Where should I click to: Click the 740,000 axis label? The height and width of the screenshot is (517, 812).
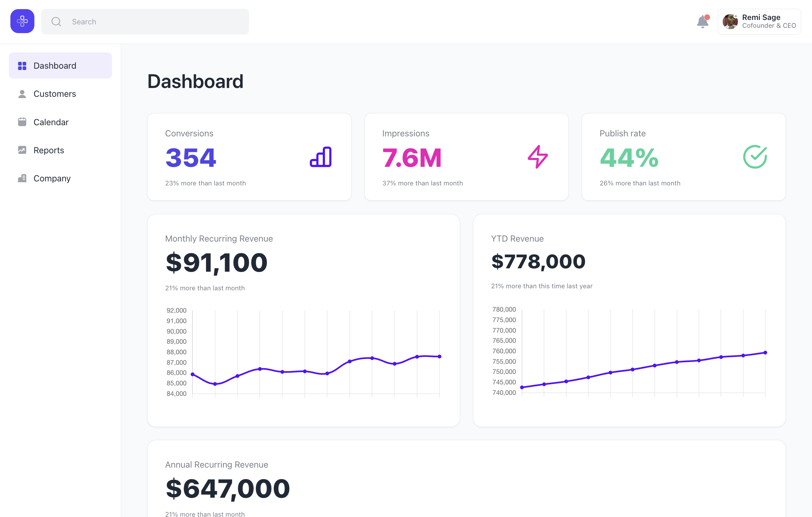tap(504, 392)
